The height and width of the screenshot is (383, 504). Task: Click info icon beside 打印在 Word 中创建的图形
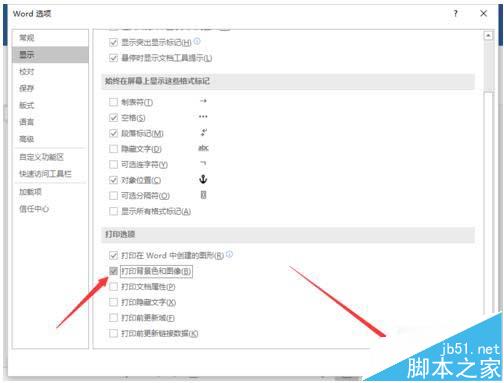[229, 254]
